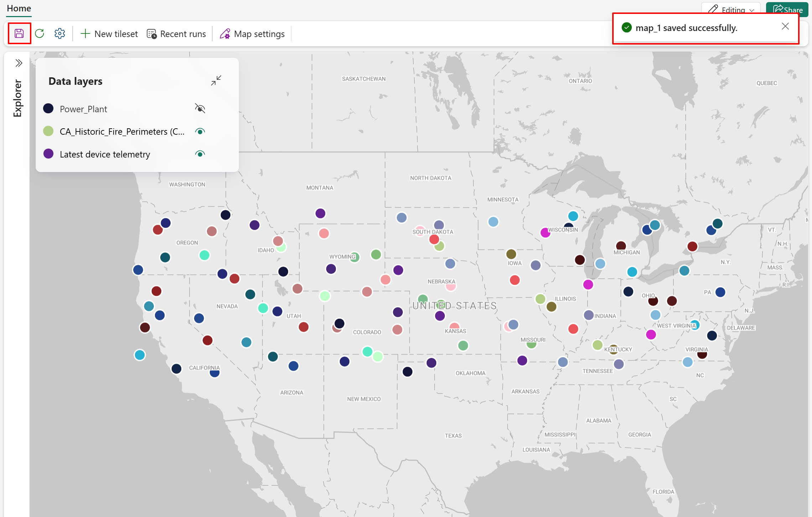812x517 pixels.
Task: Open Recent runs from the toolbar
Action: pyautogui.click(x=176, y=34)
